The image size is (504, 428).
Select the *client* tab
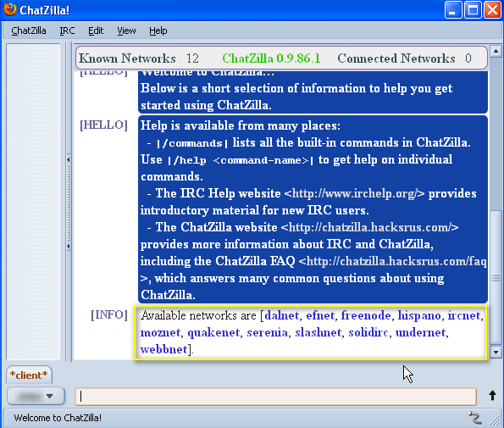[x=29, y=375]
